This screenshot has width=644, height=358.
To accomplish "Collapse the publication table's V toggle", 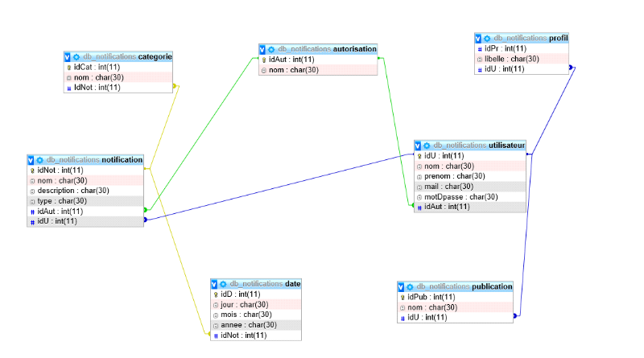I will tap(401, 287).
